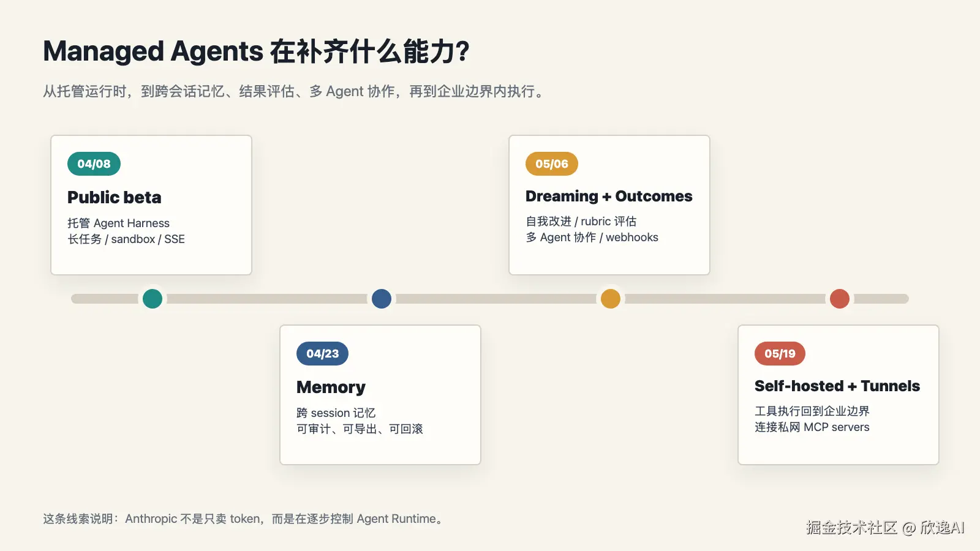
Task: Click the text 多 Agent 协作 / webhooks
Action: click(x=592, y=237)
